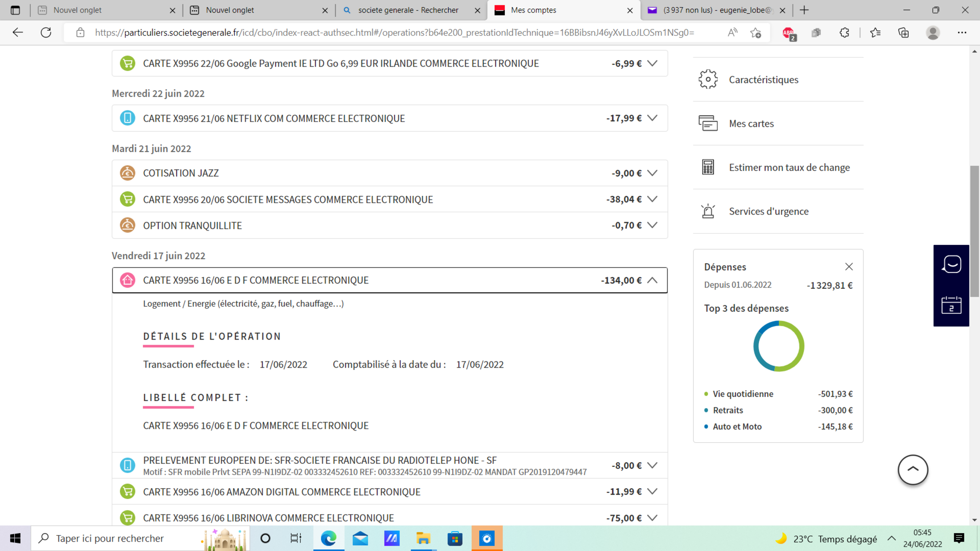
Task: Expand the LIBRINOVA -75,00 € transaction
Action: point(652,518)
